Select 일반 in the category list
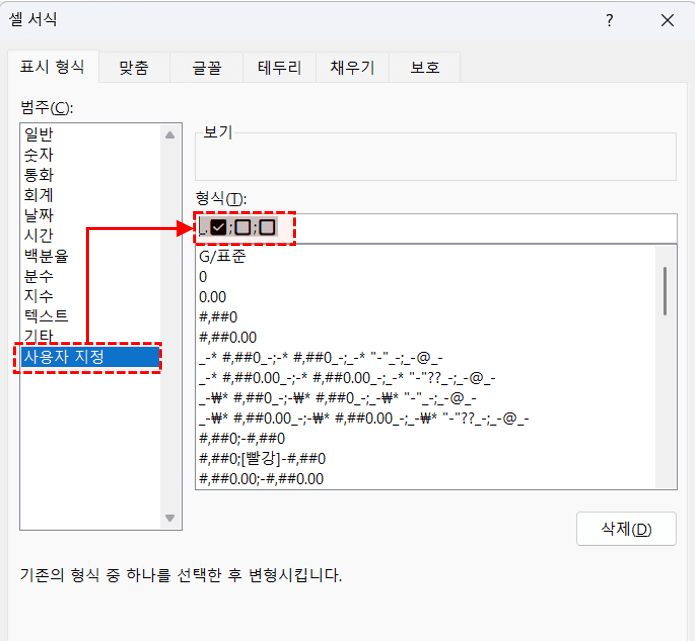This screenshot has width=695, height=641. [x=39, y=134]
